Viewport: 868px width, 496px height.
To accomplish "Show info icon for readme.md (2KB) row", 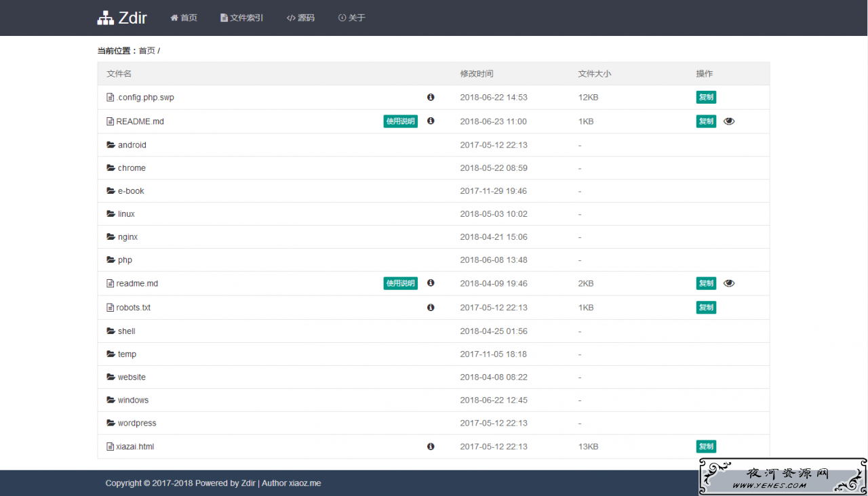I will pyautogui.click(x=431, y=283).
